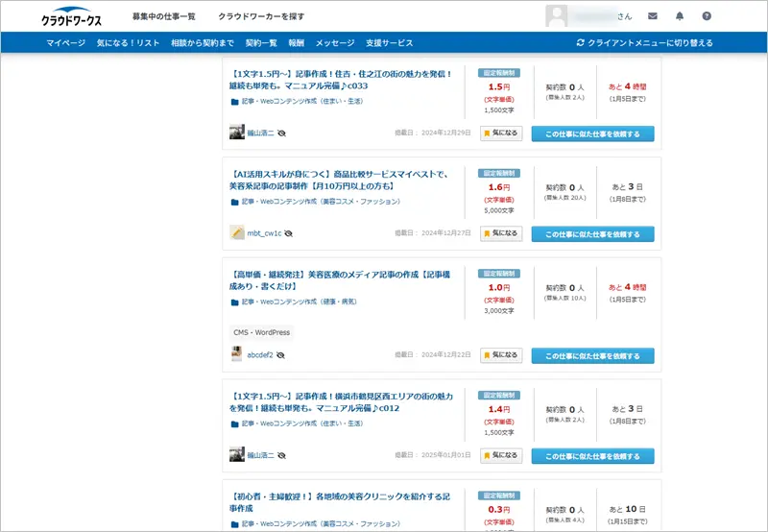
Task: Click abcdef2's avatar image
Action: click(237, 354)
